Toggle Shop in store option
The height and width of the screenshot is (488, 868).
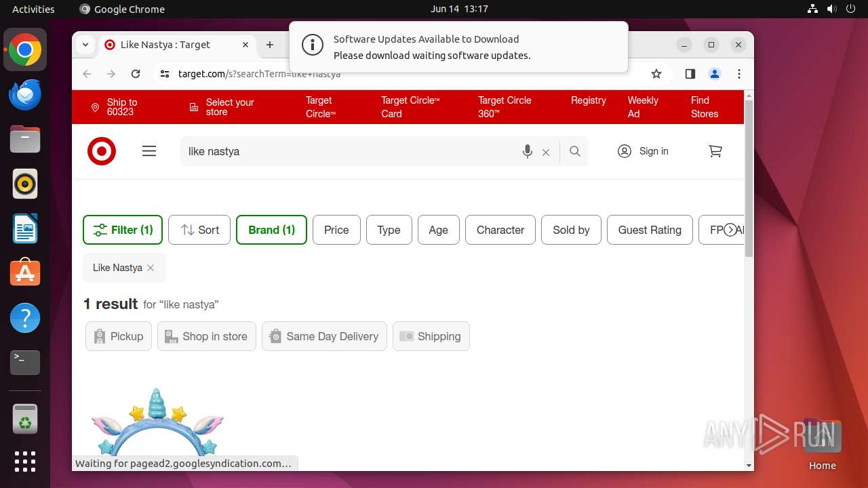pos(207,336)
